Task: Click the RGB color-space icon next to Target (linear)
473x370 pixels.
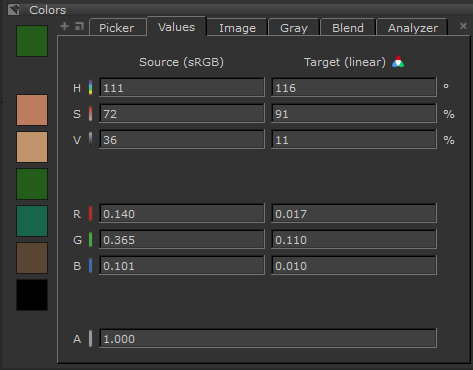Action: (x=398, y=62)
